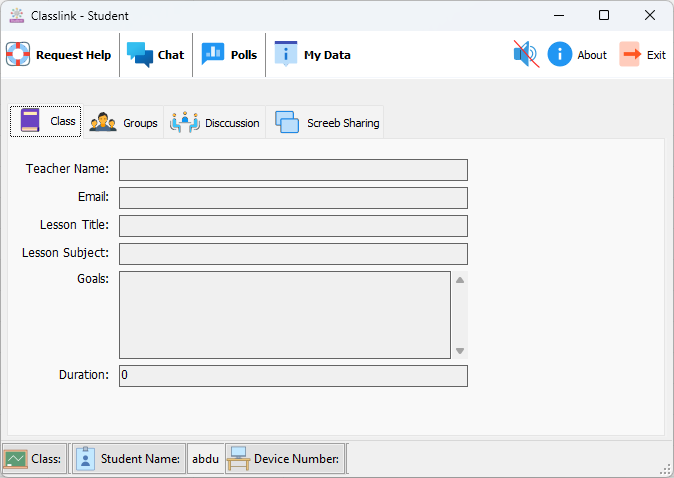Click the Exit label
This screenshot has width=674, height=478.
coord(656,55)
